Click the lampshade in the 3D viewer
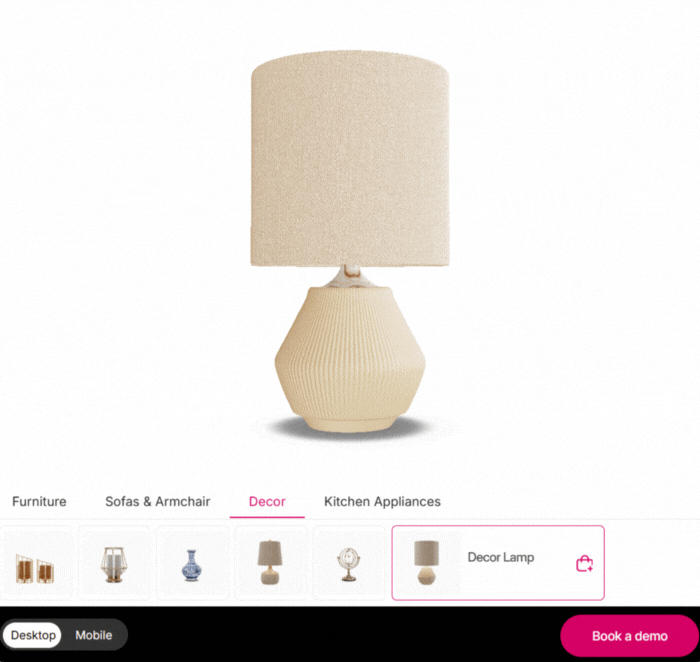 350,158
